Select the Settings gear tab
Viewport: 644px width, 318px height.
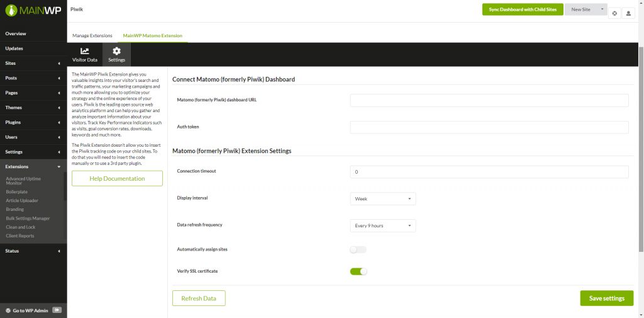point(116,54)
